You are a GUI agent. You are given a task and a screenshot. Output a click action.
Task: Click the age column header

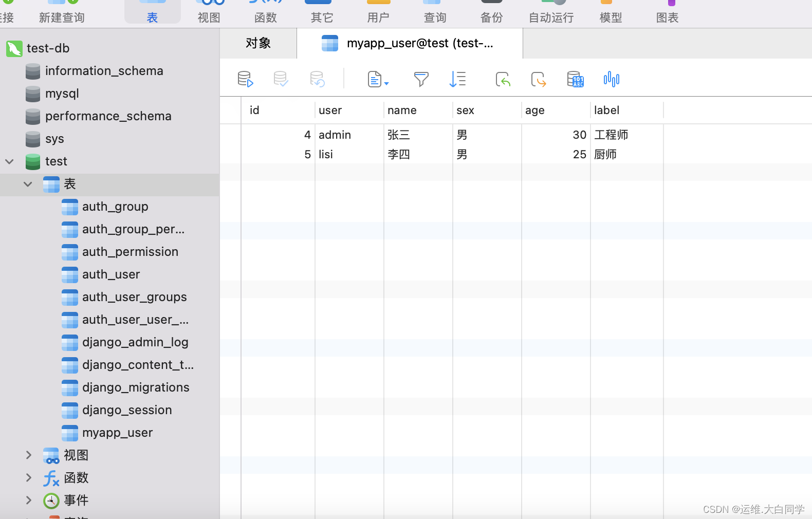(x=556, y=110)
